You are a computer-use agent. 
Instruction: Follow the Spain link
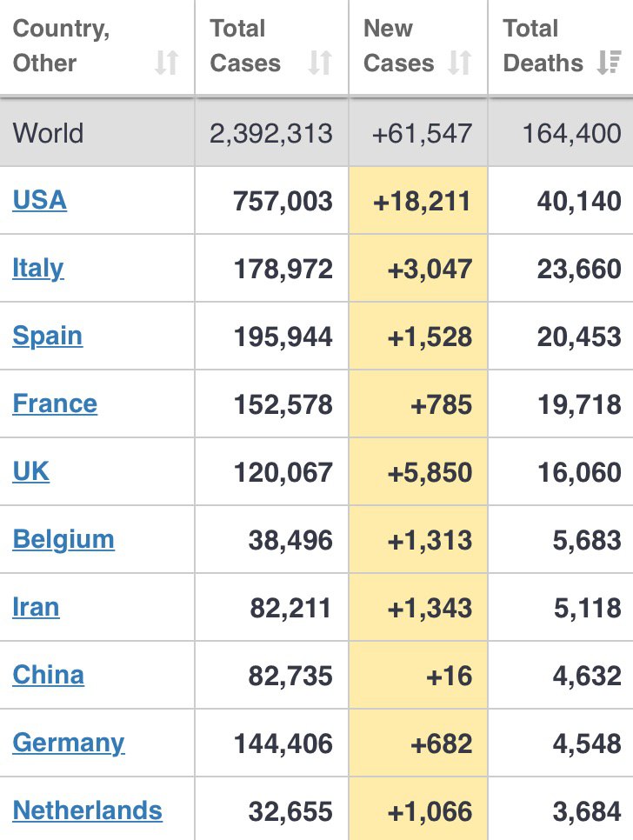tap(48, 337)
